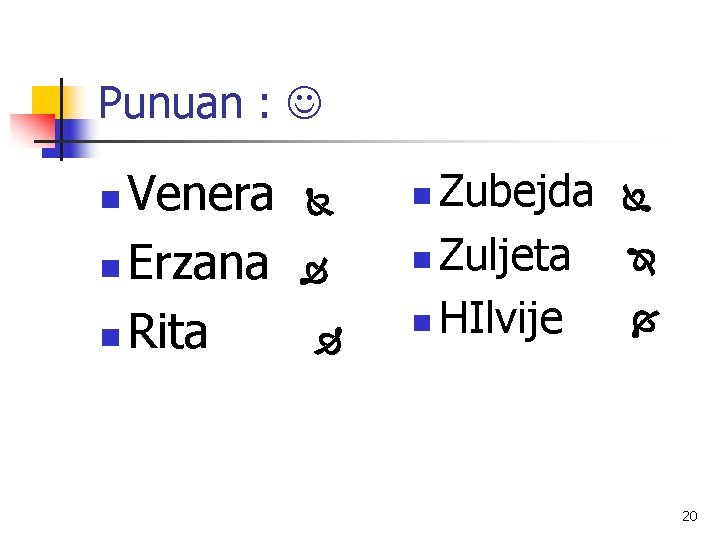720x540 pixels.
Task: Click the blue bullet before Zubejda
Action: click(x=422, y=192)
